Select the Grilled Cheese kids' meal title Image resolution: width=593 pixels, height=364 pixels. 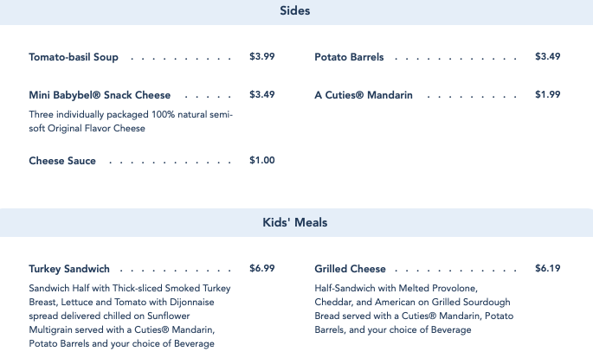click(350, 269)
